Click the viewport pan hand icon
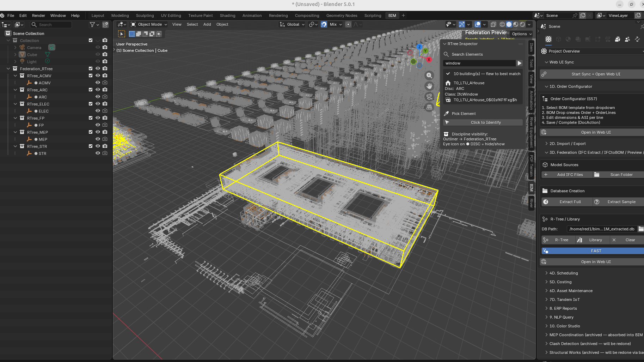644x362 pixels. click(429, 86)
